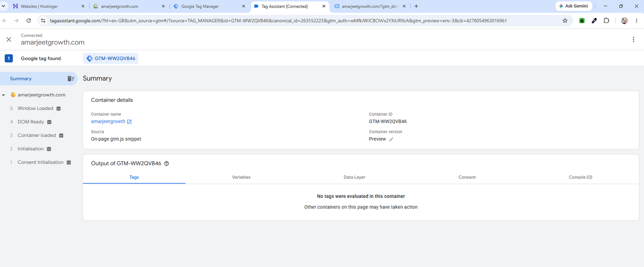The image size is (644, 267).
Task: Select Summary in the left sidebar
Action: coord(21,79)
